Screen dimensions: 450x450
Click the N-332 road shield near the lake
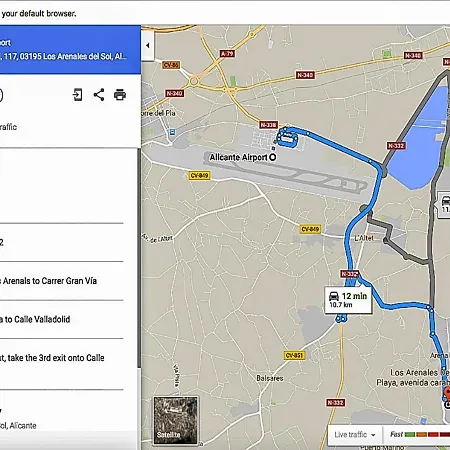point(396,146)
